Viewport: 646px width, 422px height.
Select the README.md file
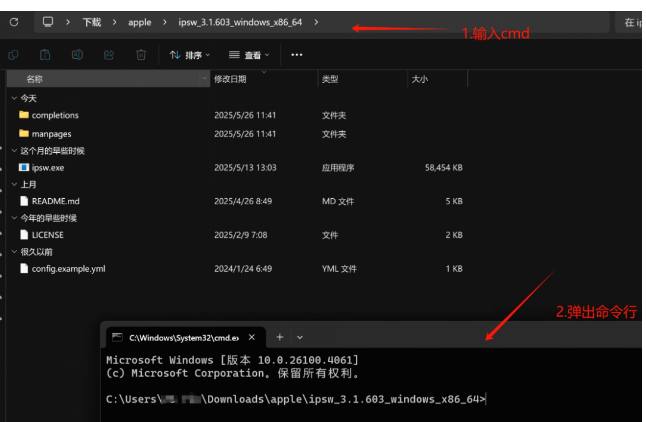point(56,201)
